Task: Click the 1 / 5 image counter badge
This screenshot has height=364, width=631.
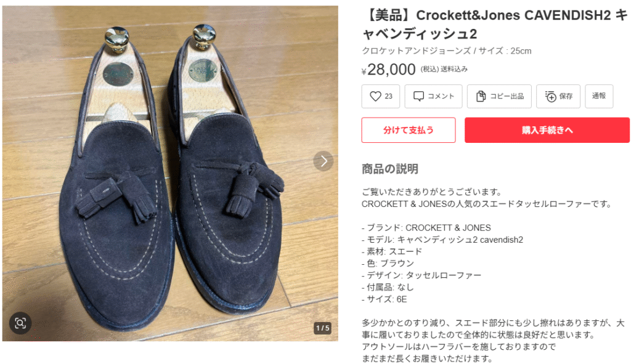Action: 323,328
